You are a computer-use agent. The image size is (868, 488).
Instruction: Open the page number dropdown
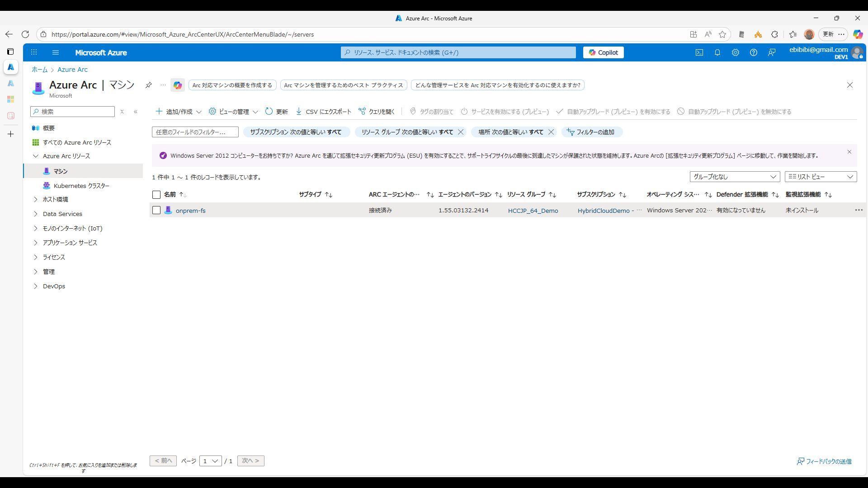tap(210, 461)
